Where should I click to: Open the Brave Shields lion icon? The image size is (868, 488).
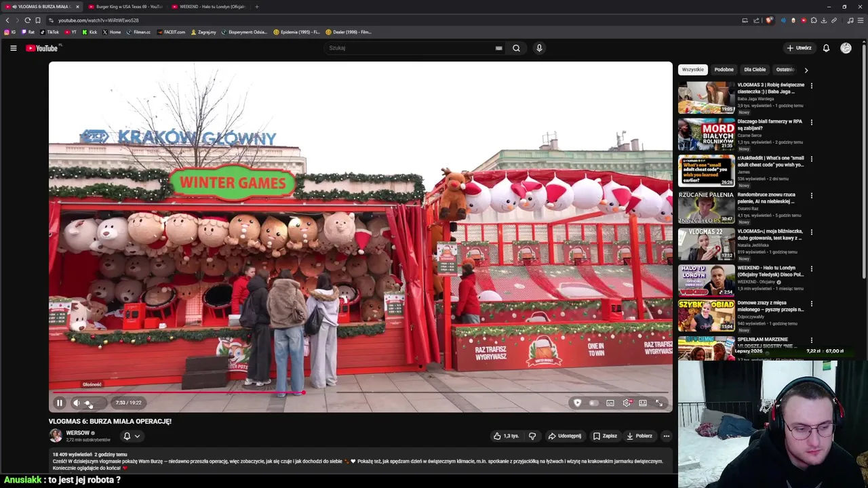[x=769, y=20]
